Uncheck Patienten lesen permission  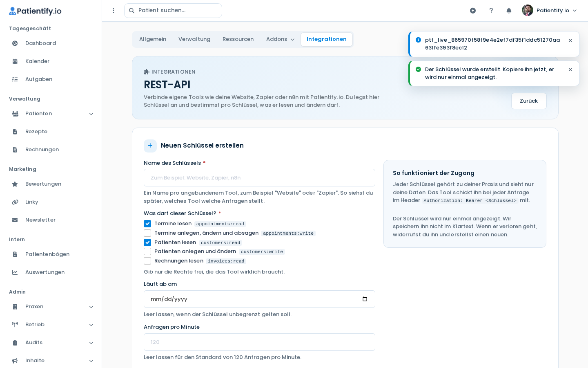point(147,242)
